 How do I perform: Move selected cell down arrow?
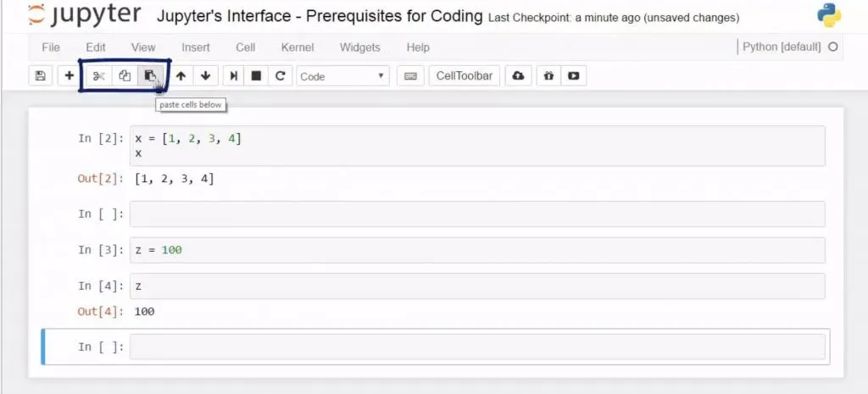[x=205, y=76]
